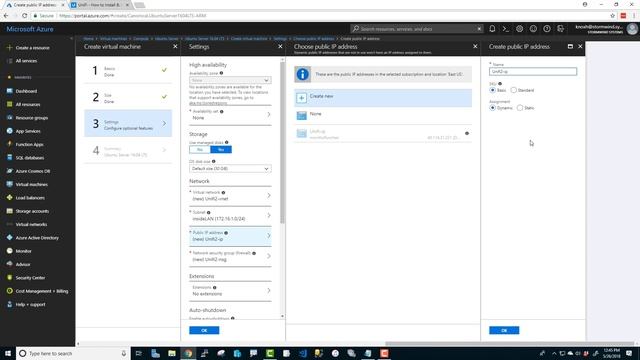This screenshot has height=360, width=640.
Task: Open step 2 Size
Action: (128, 98)
